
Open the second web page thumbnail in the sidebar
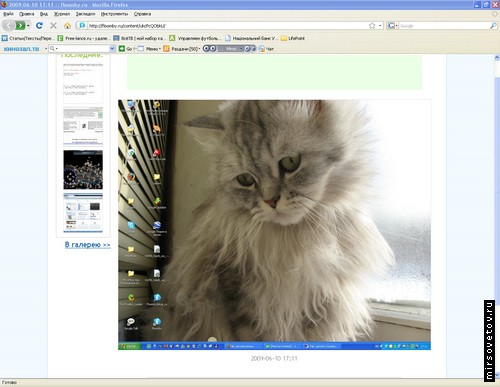83,127
